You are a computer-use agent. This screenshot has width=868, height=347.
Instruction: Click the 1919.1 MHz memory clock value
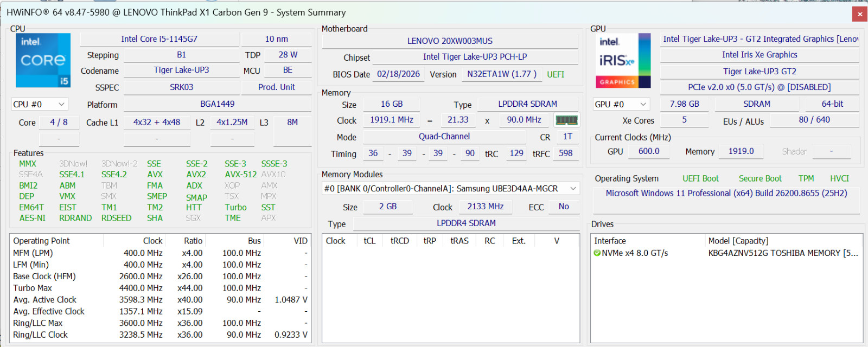(392, 120)
